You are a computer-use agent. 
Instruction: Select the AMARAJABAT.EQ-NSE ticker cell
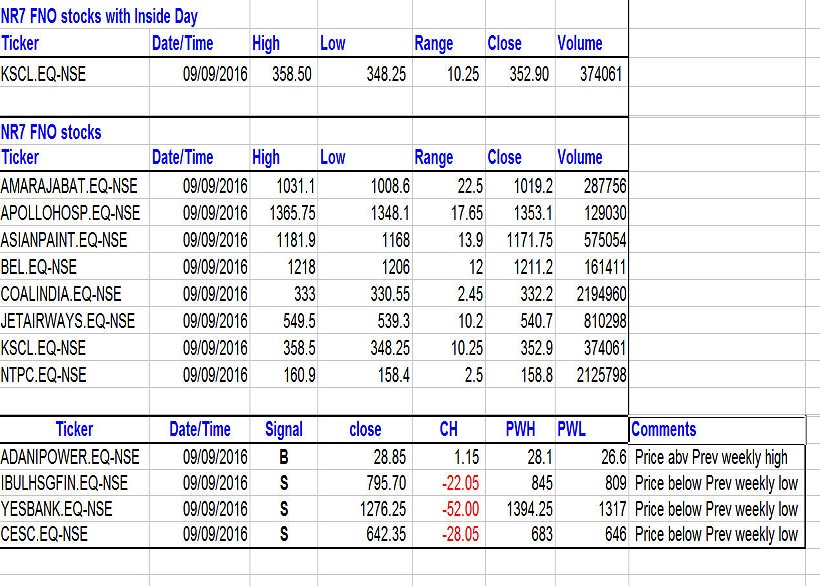[x=70, y=186]
